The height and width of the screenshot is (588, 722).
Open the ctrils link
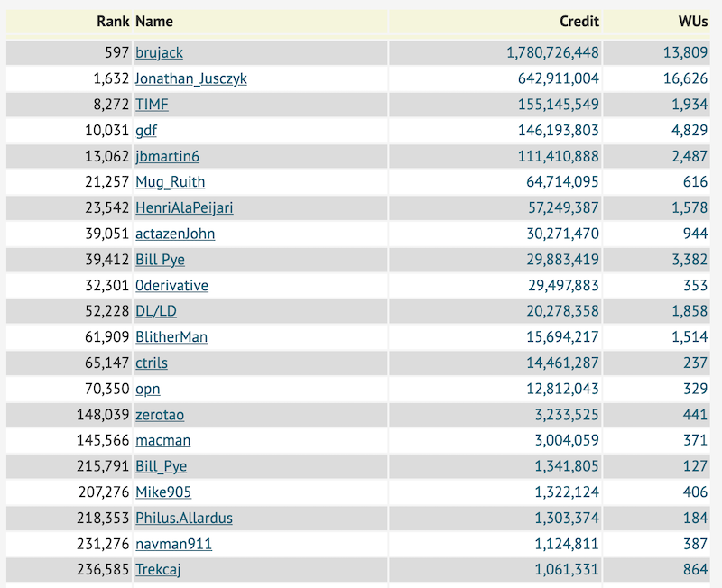tap(152, 363)
